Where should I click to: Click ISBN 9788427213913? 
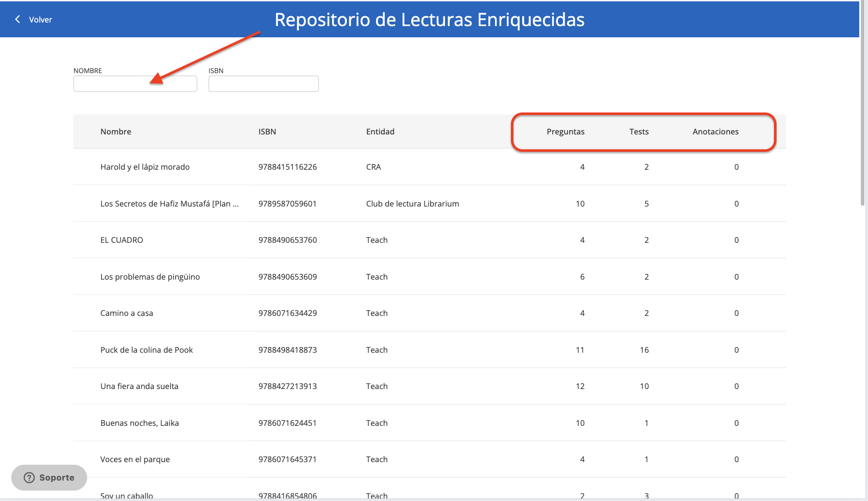coord(288,386)
